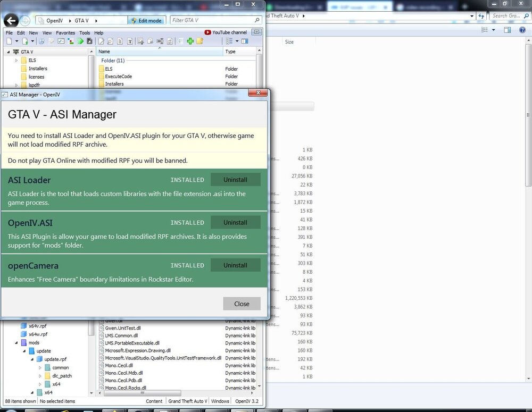Open the Tools menu
Screen dimensions: 532x412
[x=85, y=33]
